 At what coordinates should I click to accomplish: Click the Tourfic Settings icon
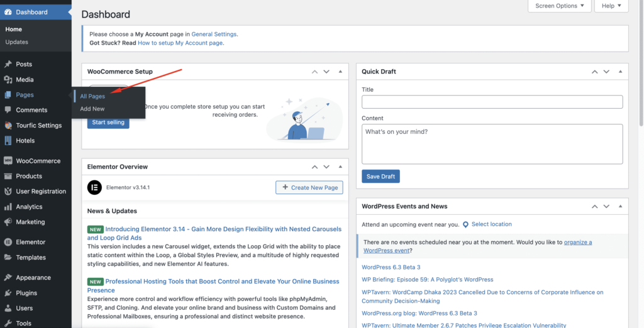pyautogui.click(x=8, y=126)
